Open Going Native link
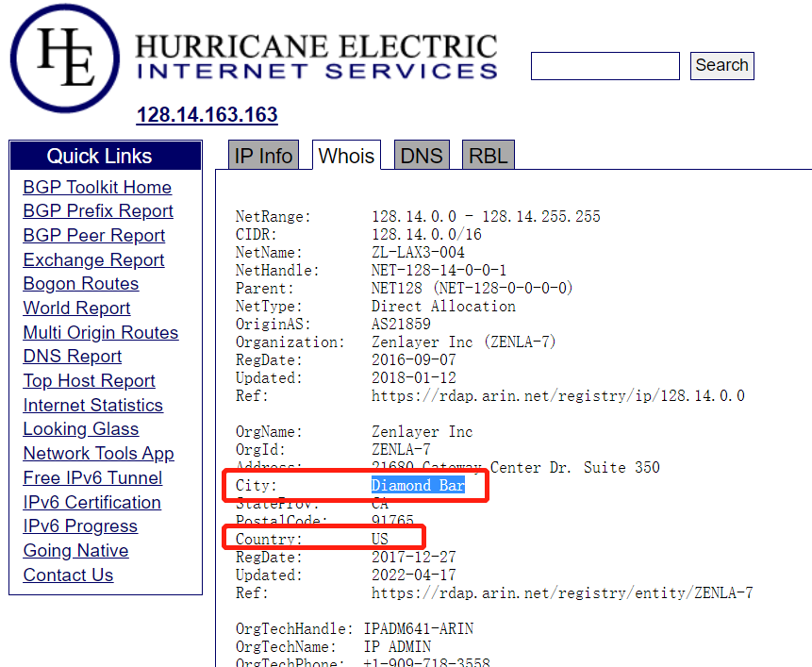The height and width of the screenshot is (667, 812). tap(75, 550)
